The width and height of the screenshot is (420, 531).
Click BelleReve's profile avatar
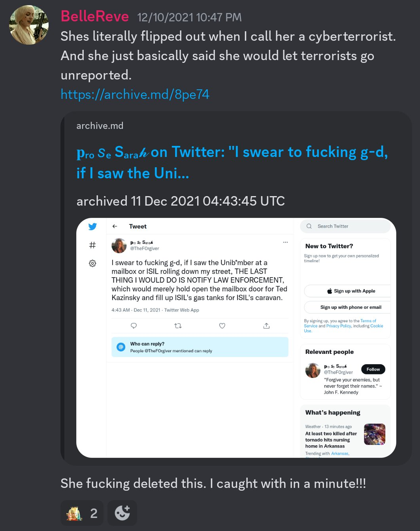click(x=29, y=25)
